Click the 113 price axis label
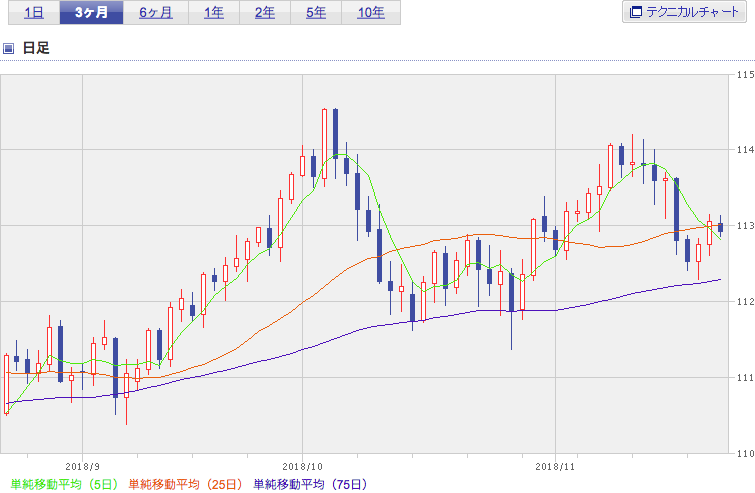755x493 pixels. coord(745,225)
